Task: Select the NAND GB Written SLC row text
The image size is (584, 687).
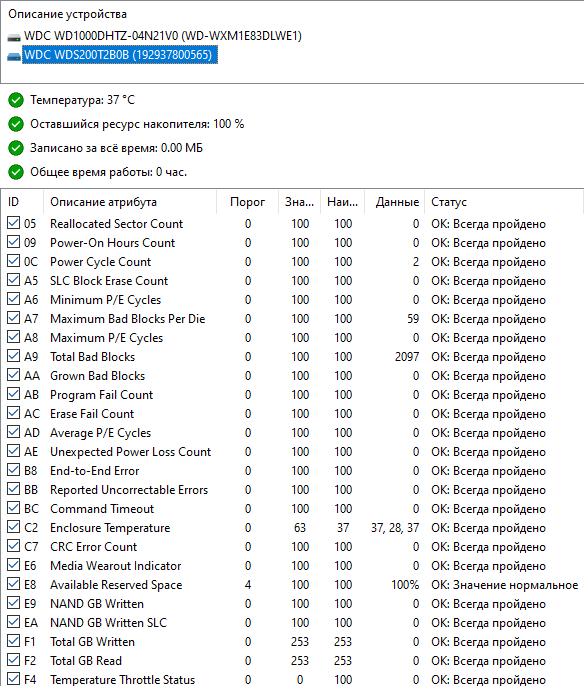Action: [108, 623]
